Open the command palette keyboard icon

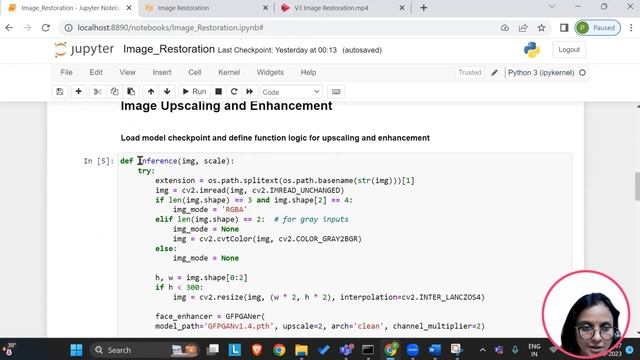coord(336,92)
